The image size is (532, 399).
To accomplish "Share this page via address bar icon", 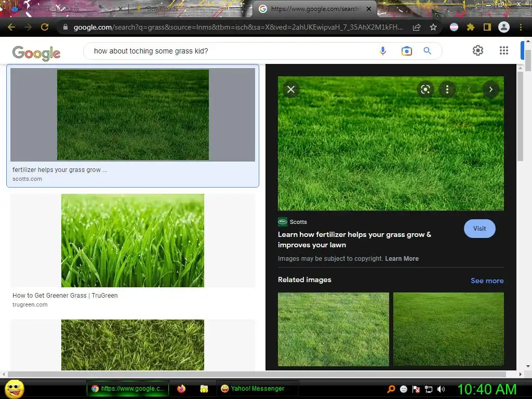I will tap(417, 28).
